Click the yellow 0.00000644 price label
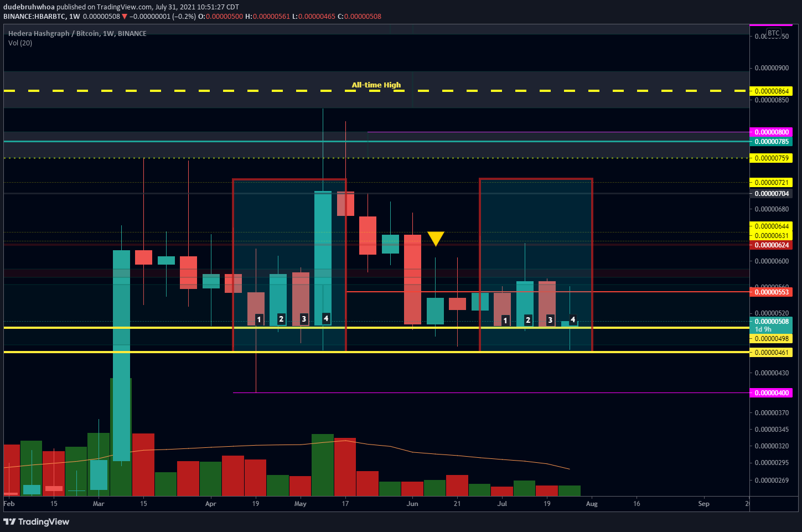 tap(770, 226)
